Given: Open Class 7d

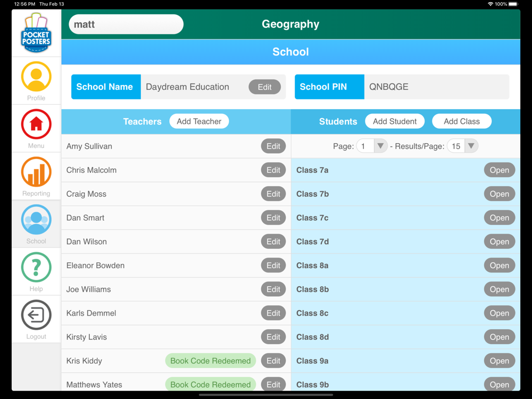Looking at the screenshot, I should (x=500, y=242).
